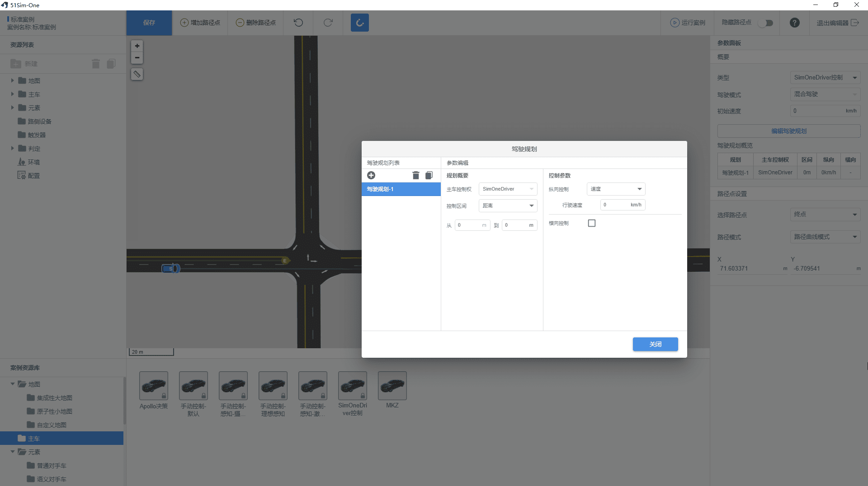Click the resource list copy icon
Viewport: 868px width, 486px height.
pyautogui.click(x=111, y=64)
